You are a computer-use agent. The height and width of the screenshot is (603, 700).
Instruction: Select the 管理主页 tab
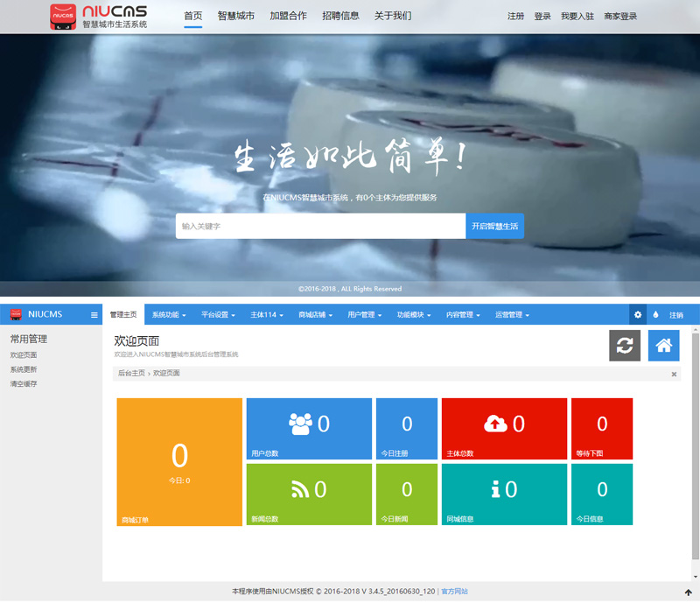coord(123,315)
